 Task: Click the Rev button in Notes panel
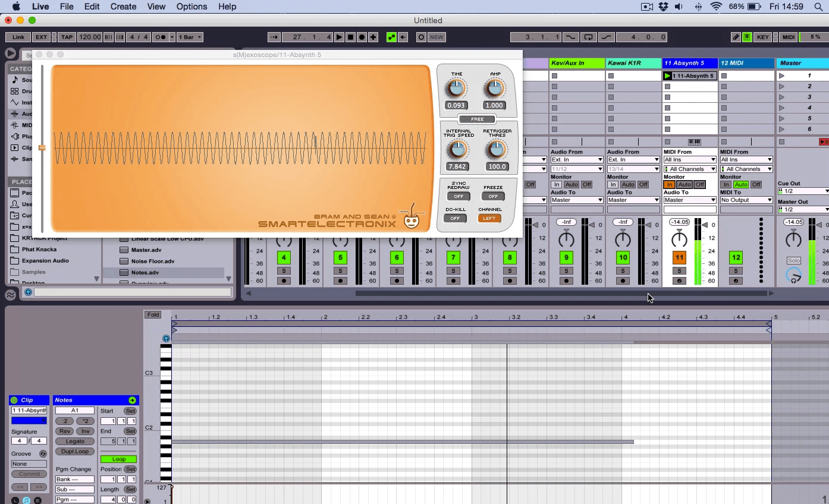(x=65, y=431)
